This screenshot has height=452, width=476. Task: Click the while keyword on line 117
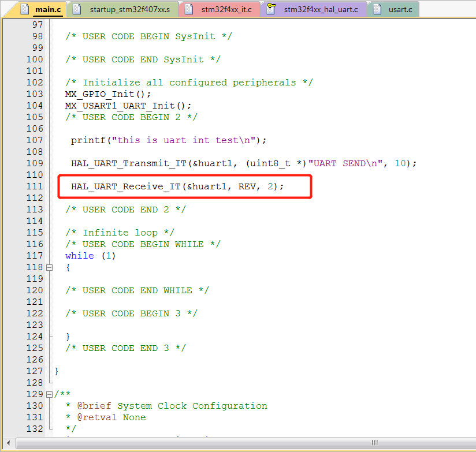pyautogui.click(x=80, y=256)
